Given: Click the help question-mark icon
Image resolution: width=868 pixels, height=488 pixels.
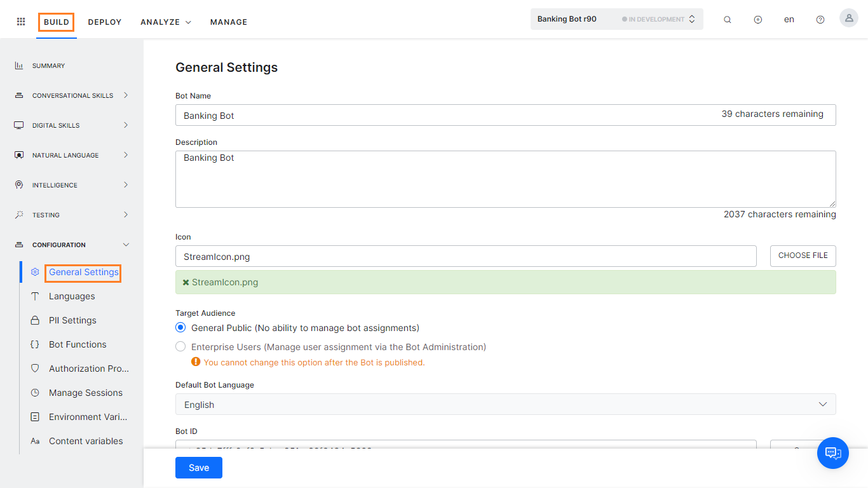Looking at the screenshot, I should tap(820, 19).
